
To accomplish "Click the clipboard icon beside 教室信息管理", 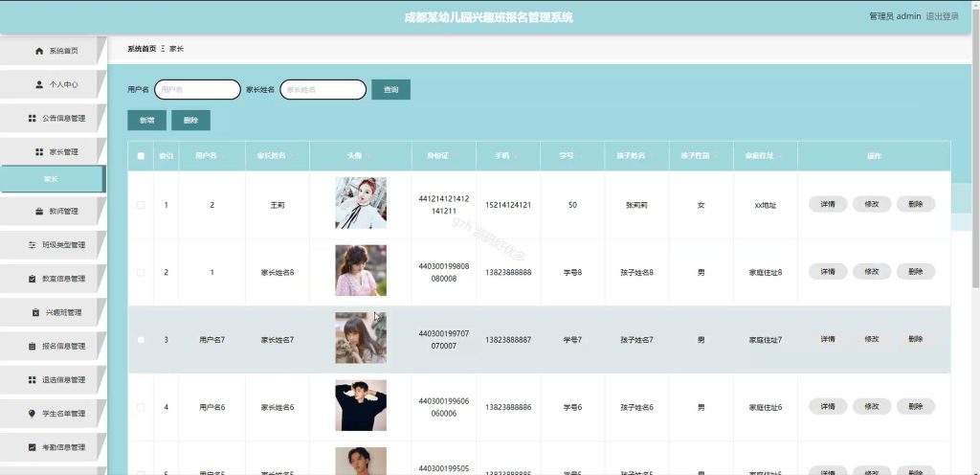I will pyautogui.click(x=33, y=279).
